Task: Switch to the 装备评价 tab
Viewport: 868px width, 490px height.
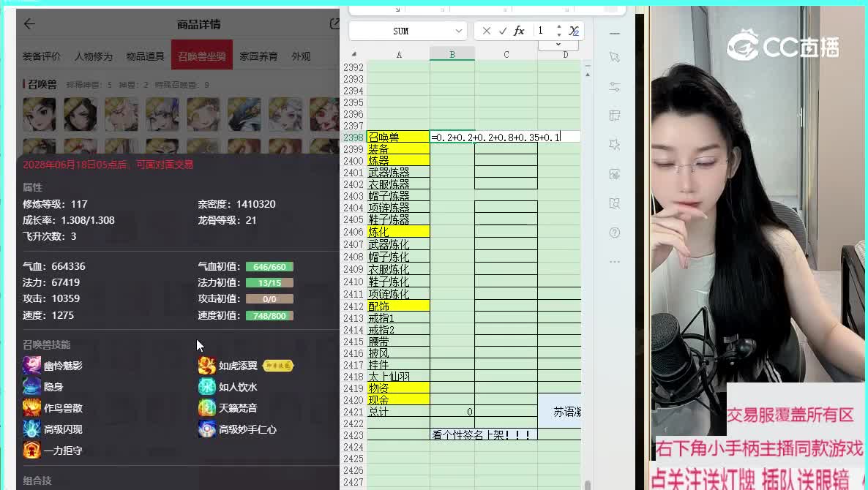Action: 42,56
